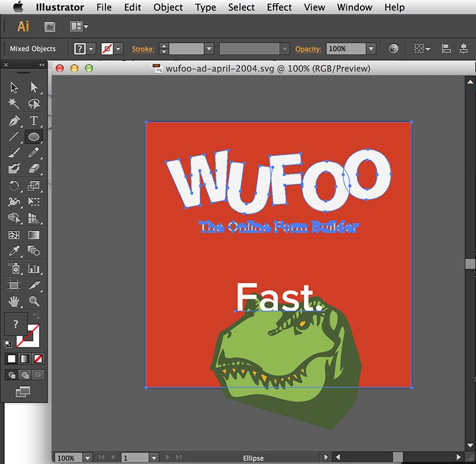Expand the Opacity percentage dropdown

point(371,49)
